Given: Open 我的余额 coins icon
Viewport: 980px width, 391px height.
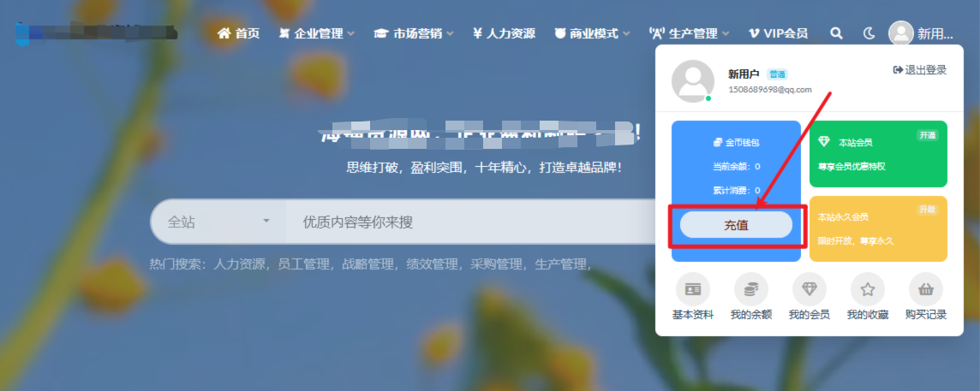Looking at the screenshot, I should [x=750, y=289].
